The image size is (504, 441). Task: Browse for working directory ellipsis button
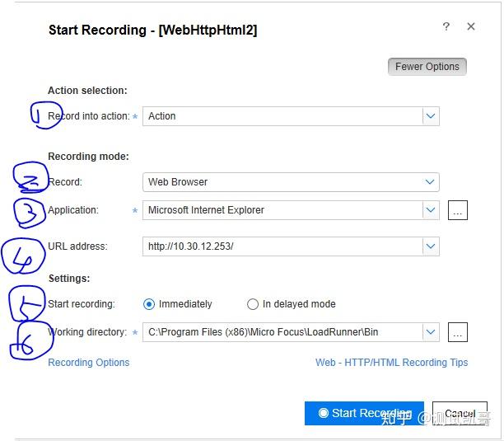pos(458,333)
